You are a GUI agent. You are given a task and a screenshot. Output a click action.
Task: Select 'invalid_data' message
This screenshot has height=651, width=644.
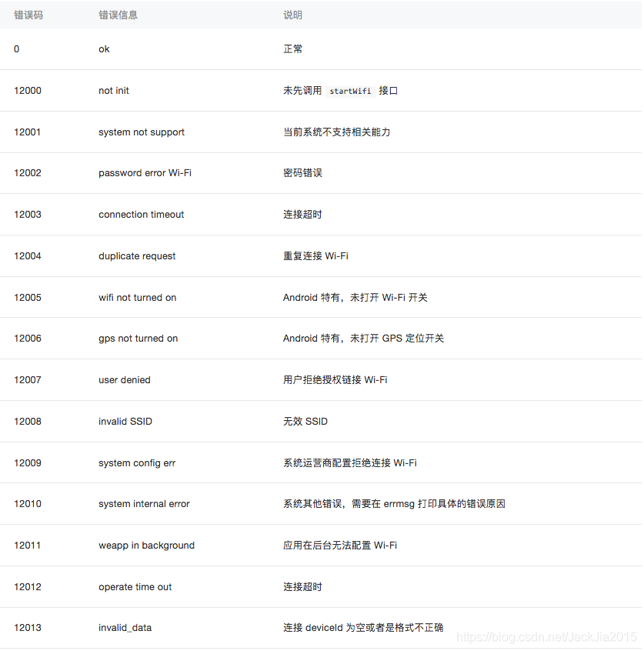click(x=125, y=627)
